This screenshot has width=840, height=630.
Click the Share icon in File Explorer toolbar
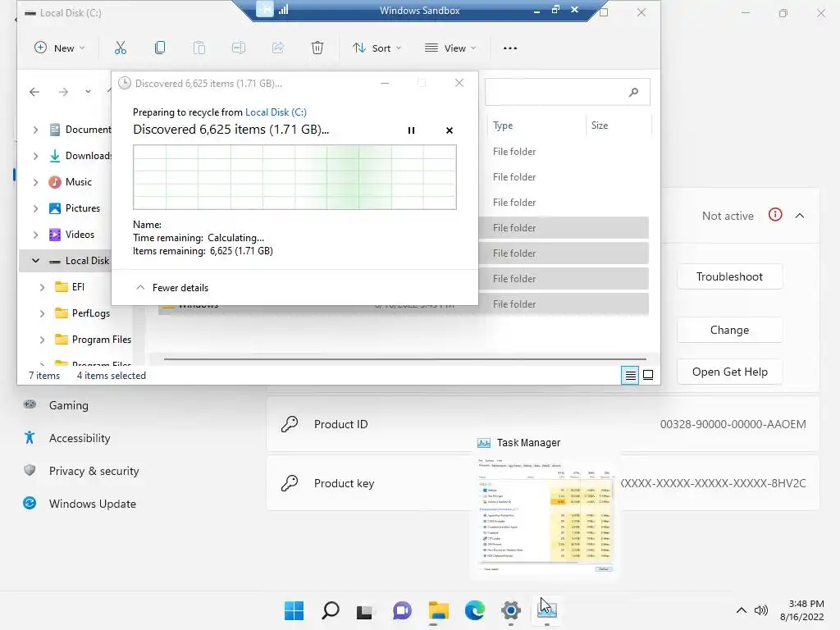click(x=278, y=48)
